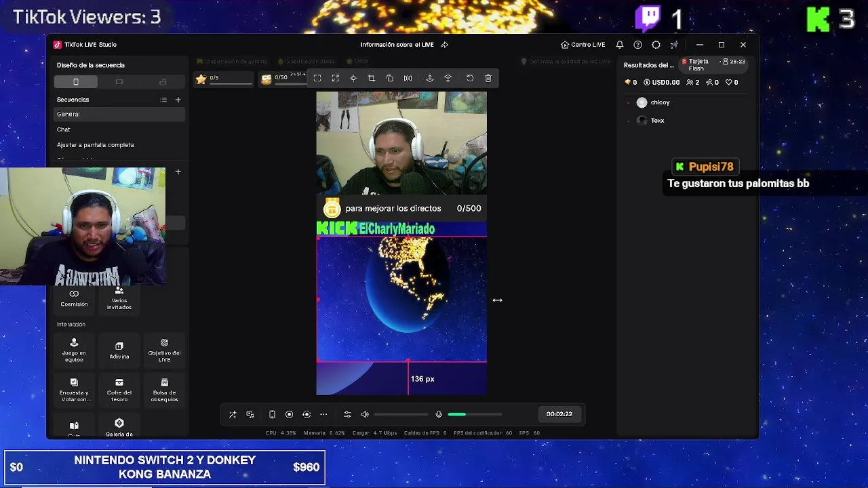Select the portrait phone layout toggle
This screenshot has height=488, width=868.
[x=76, y=82]
